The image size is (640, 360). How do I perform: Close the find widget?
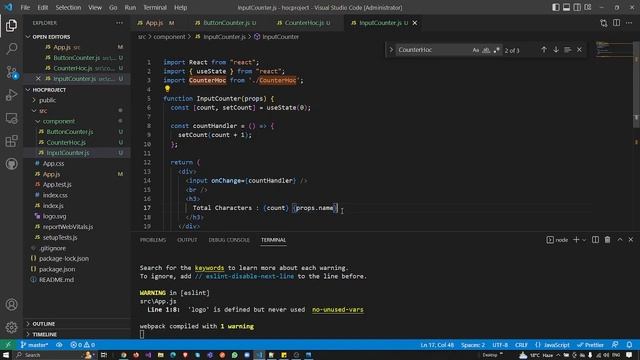pos(579,50)
